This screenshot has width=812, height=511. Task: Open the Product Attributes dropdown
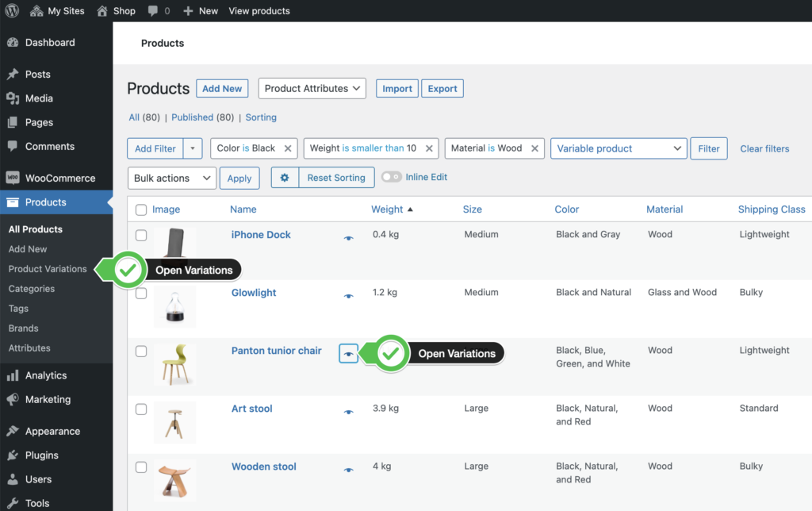tap(312, 88)
